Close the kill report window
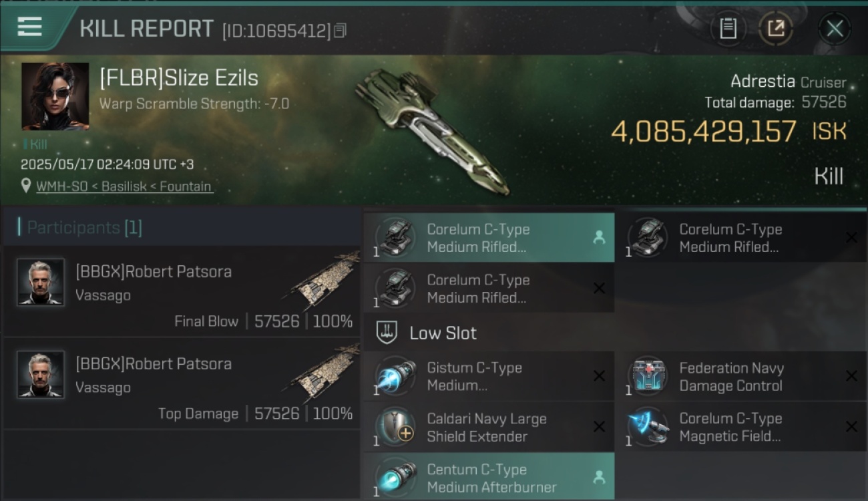Screen dimensions: 868x501 point(835,29)
